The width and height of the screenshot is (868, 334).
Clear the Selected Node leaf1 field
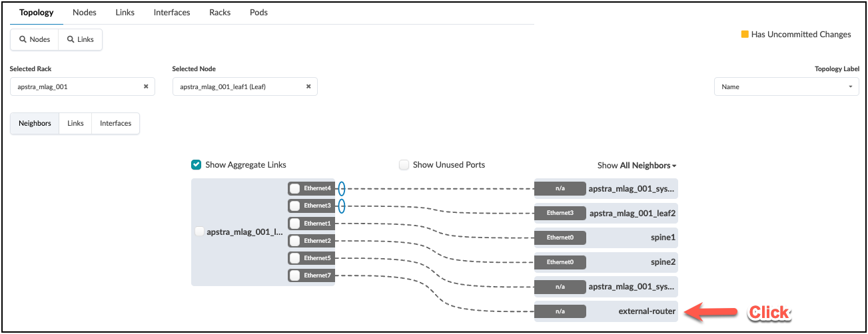tap(308, 86)
